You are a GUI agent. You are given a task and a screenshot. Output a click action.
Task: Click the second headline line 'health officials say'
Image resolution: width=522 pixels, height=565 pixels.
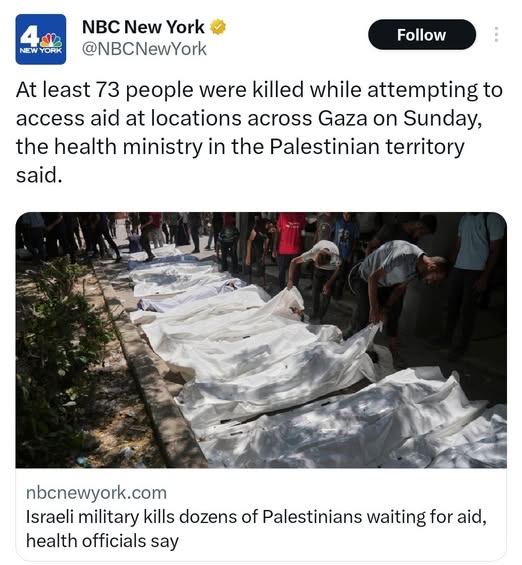point(102,541)
